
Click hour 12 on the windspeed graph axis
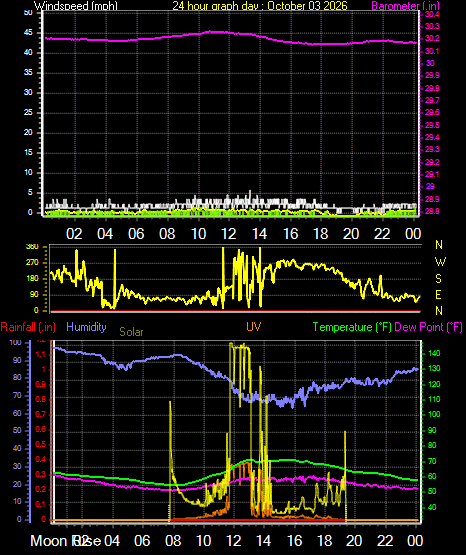pyautogui.click(x=229, y=234)
